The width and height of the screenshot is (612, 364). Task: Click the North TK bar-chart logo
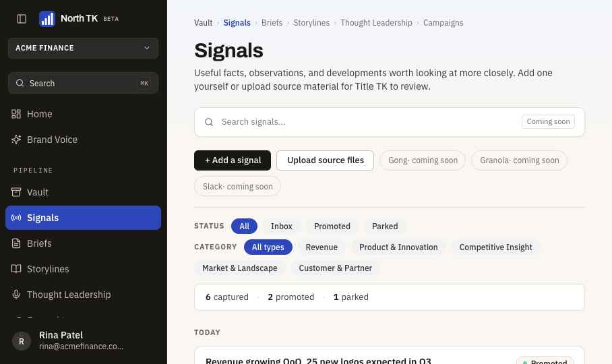47,19
